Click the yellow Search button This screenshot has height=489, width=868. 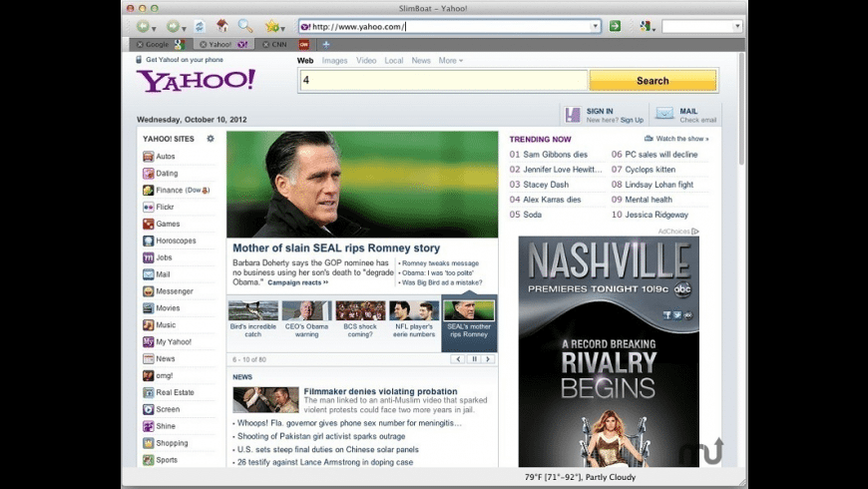[652, 80]
